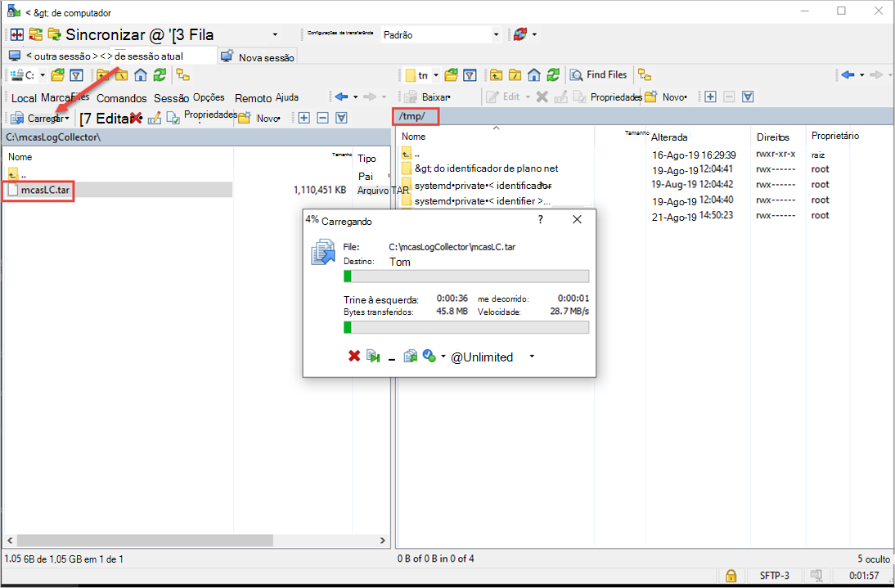The height and width of the screenshot is (588, 895).
Task: Click the Proprietário column header
Action: (x=835, y=136)
